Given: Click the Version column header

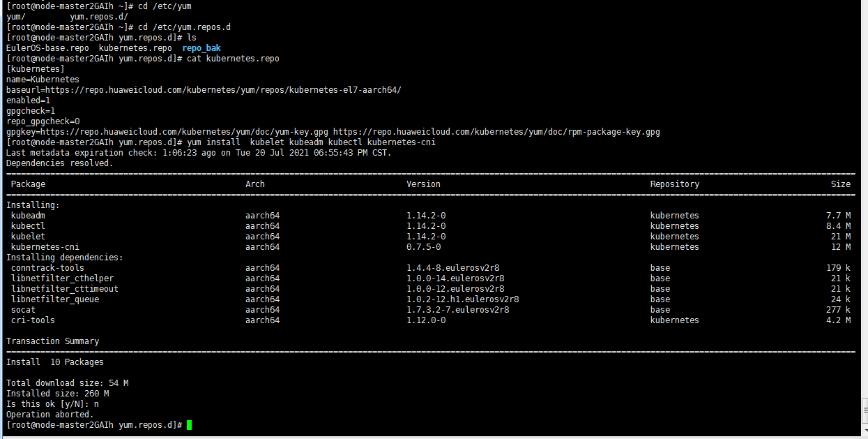Looking at the screenshot, I should click(x=424, y=184).
